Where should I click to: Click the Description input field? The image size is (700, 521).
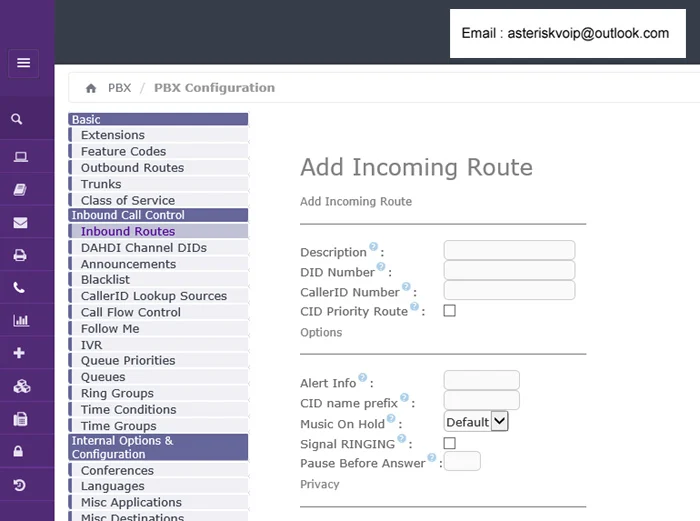509,250
